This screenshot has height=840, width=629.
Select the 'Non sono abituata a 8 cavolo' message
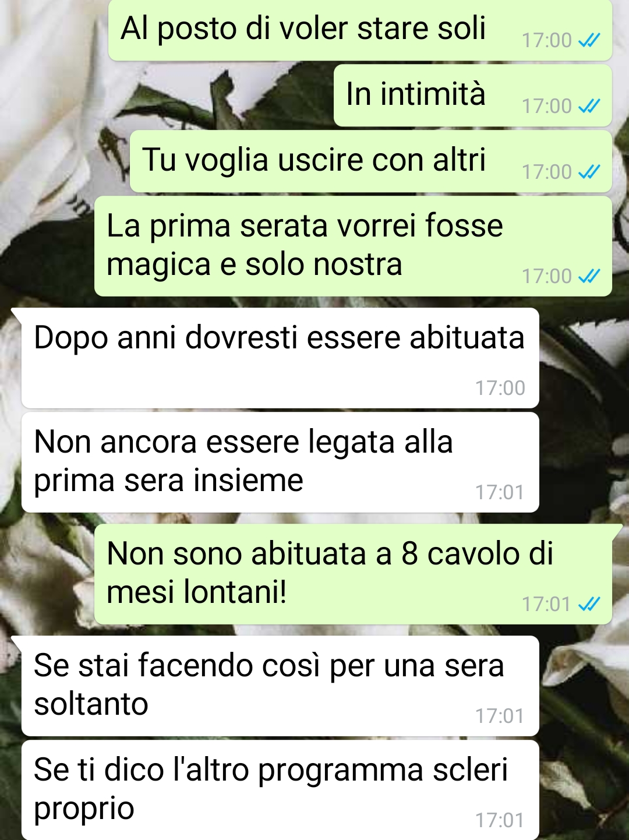353,574
